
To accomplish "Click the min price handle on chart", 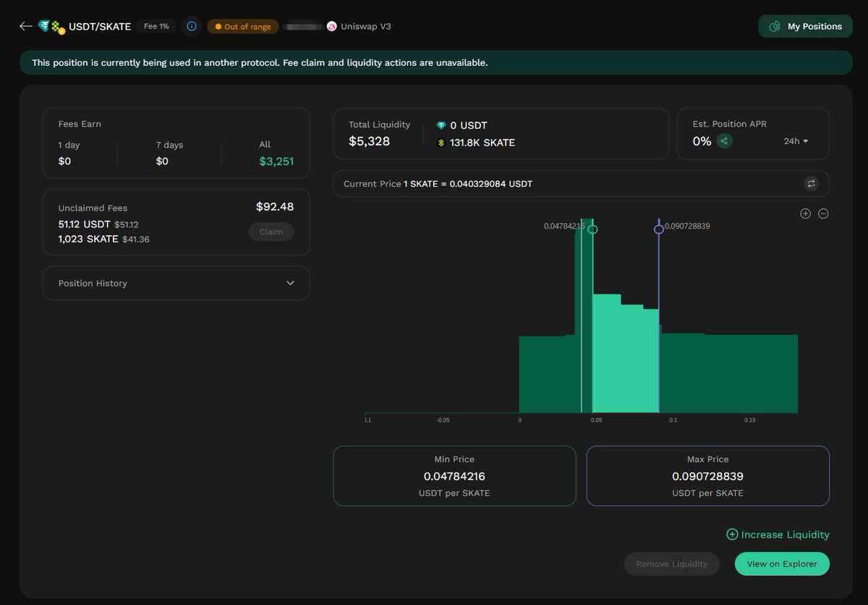I will pyautogui.click(x=593, y=229).
